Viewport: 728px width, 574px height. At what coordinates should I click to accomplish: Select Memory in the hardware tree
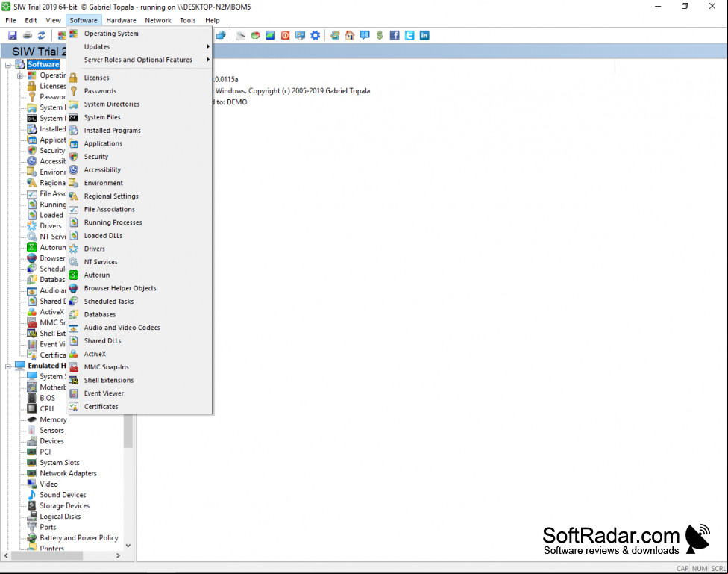[53, 419]
